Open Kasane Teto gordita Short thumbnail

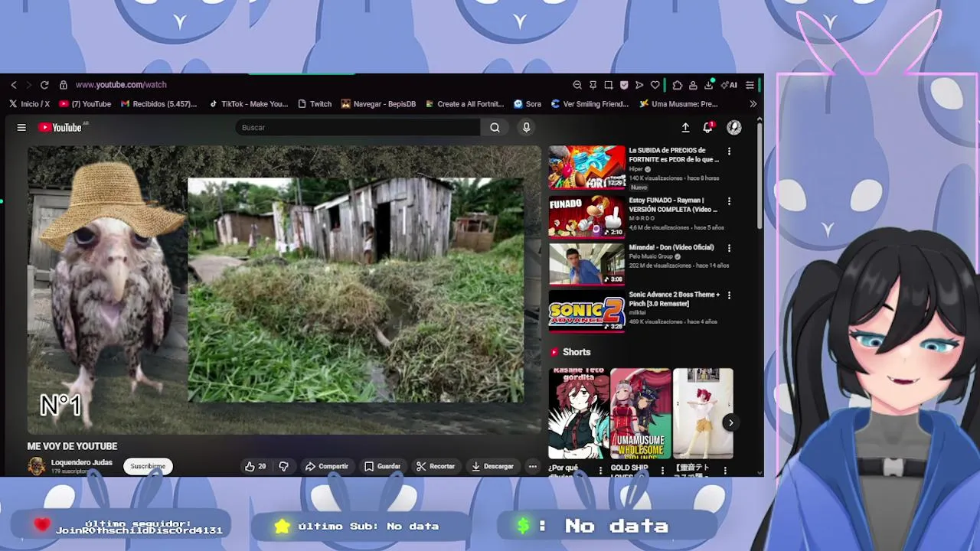click(x=579, y=413)
